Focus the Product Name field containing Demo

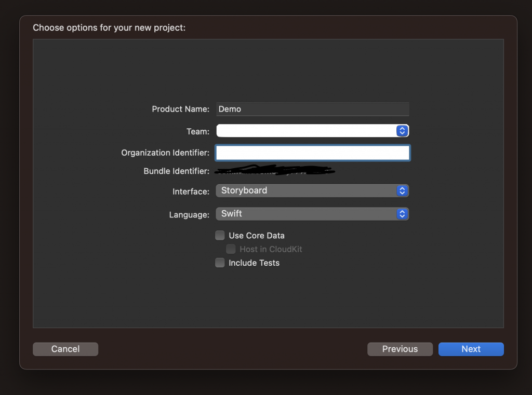pyautogui.click(x=313, y=109)
